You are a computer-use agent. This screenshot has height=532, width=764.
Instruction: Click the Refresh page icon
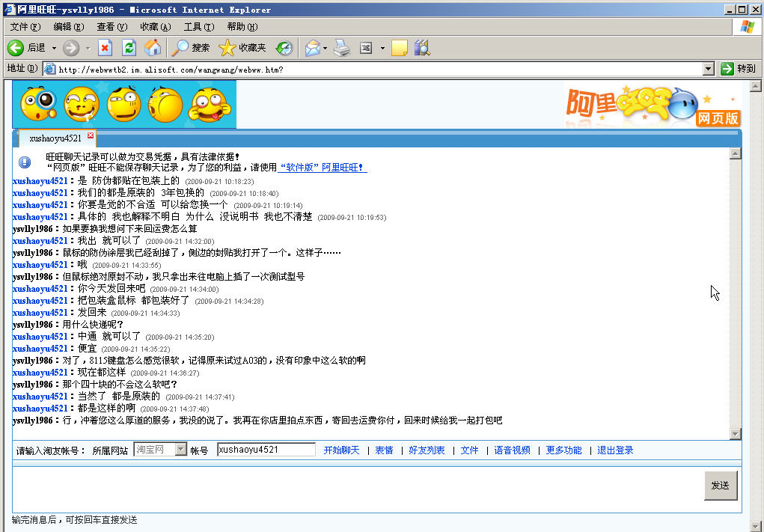pos(129,48)
